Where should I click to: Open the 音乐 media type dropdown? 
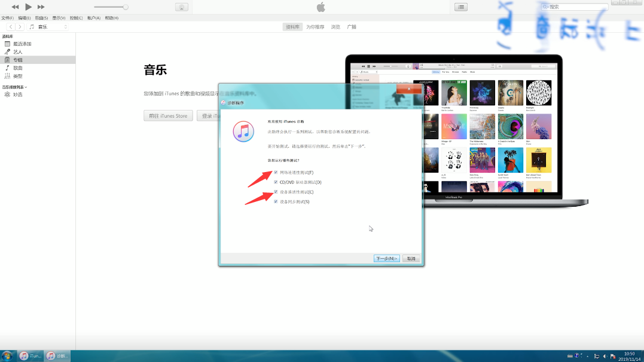tap(48, 27)
